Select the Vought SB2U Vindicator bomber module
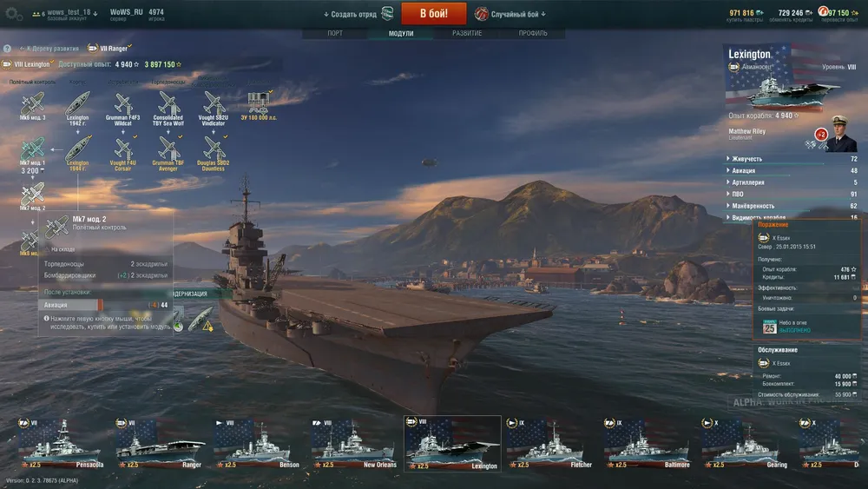The image size is (868, 489). click(214, 109)
